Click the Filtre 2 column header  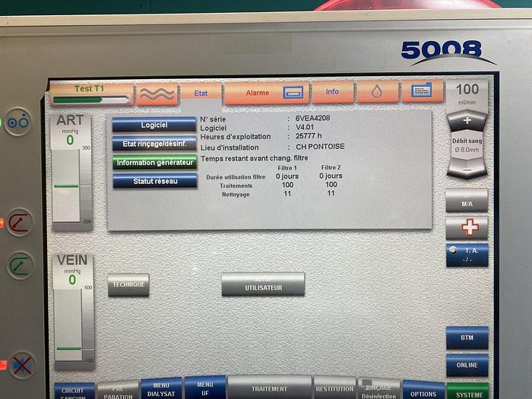tap(331, 168)
